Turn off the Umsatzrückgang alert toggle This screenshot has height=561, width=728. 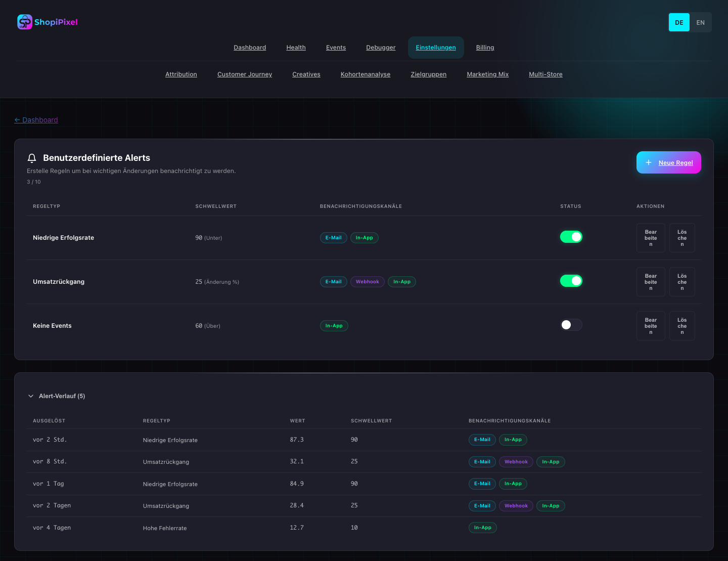point(571,281)
